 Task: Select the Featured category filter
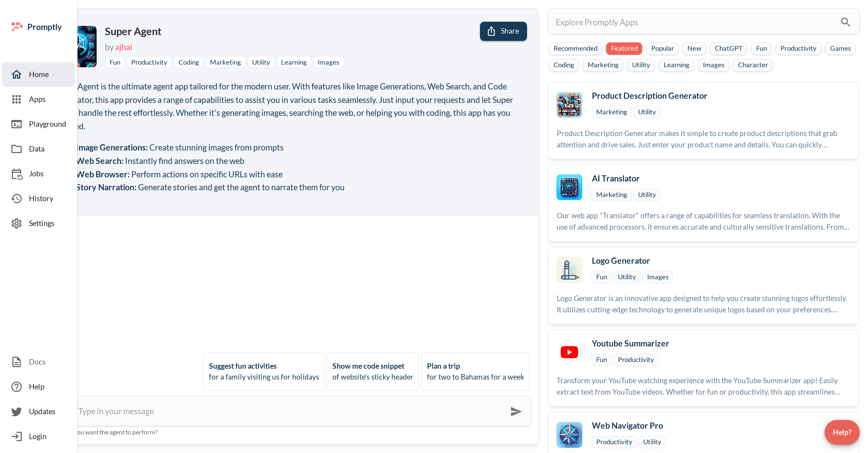pyautogui.click(x=624, y=48)
